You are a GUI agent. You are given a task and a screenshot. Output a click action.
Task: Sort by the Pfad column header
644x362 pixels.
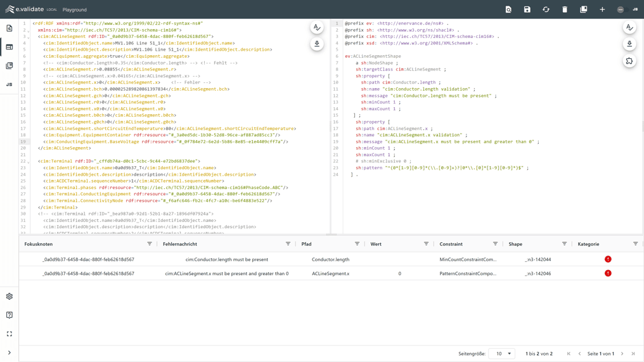[x=306, y=244]
